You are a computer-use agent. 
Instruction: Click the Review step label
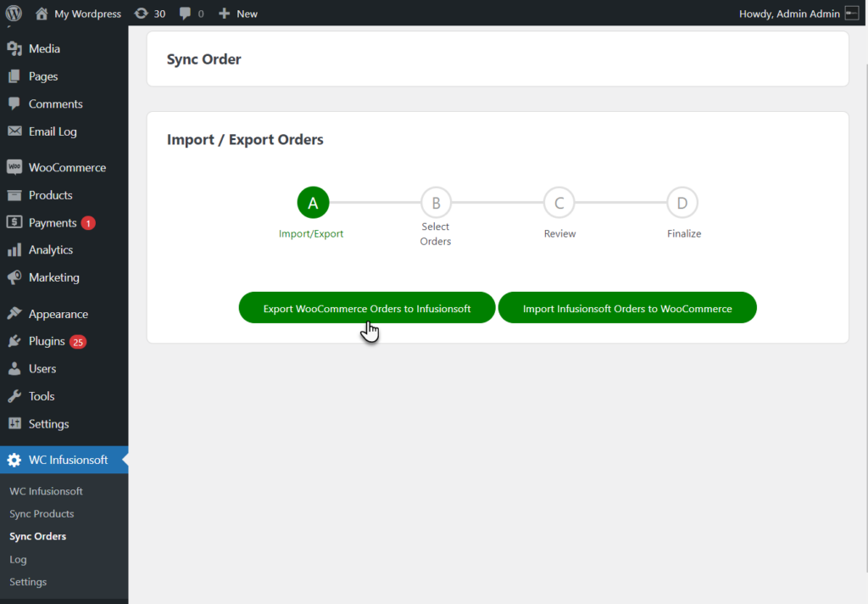[559, 234]
